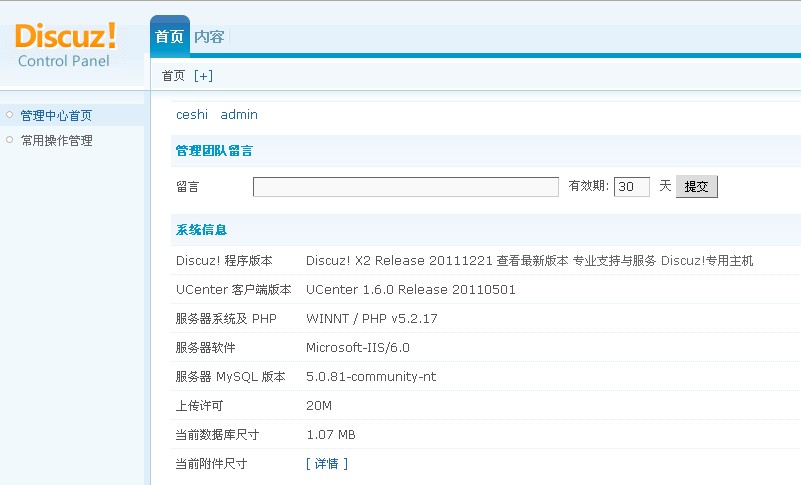Click the 当前附件尺寸 label
Viewport: 801px width, 485px height.
coord(211,464)
